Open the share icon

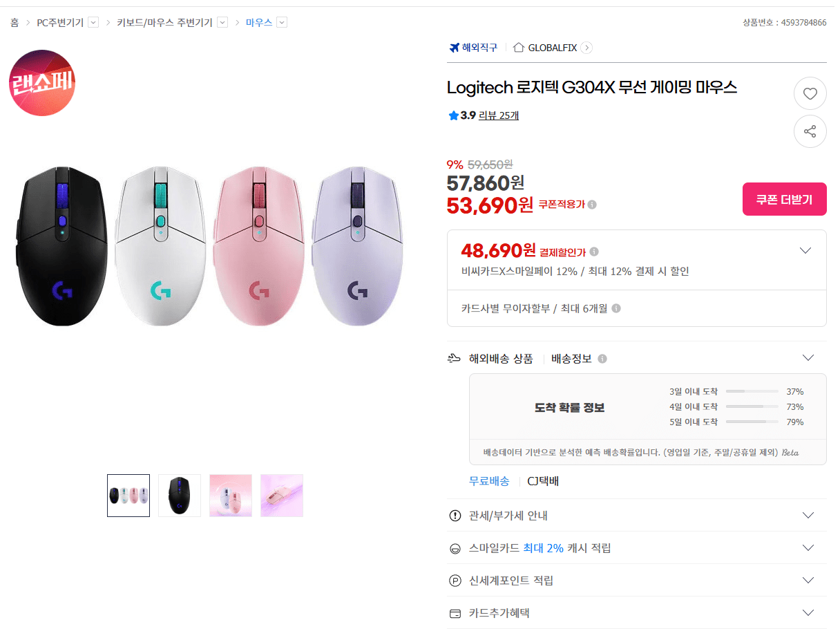click(810, 131)
